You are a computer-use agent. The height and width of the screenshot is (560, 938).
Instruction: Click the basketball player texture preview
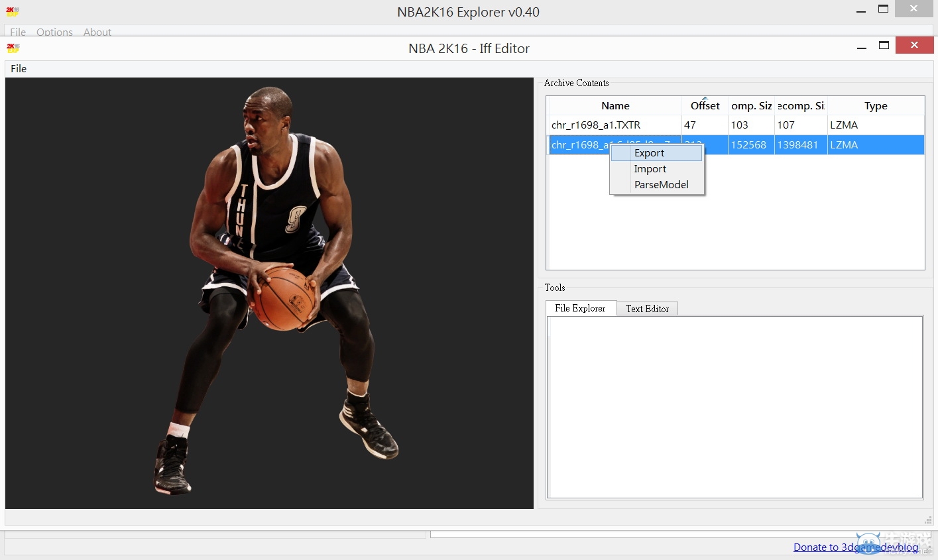[269, 293]
